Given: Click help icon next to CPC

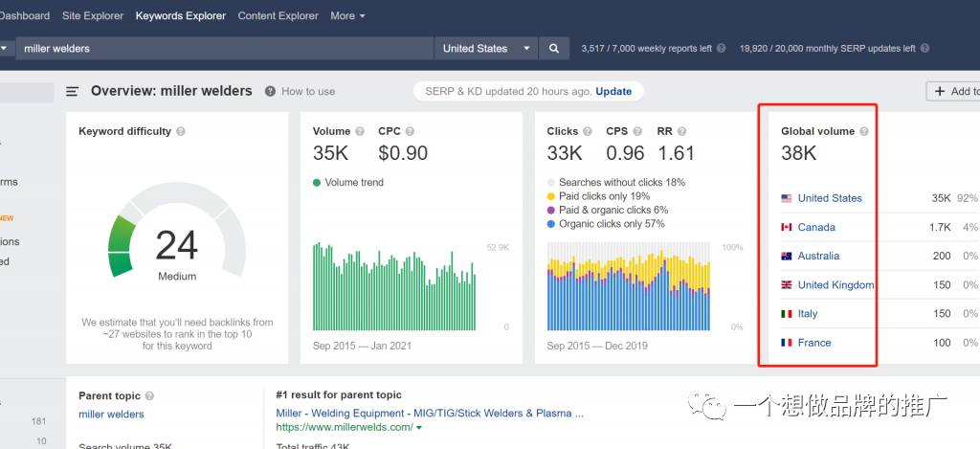Looking at the screenshot, I should (x=411, y=131).
